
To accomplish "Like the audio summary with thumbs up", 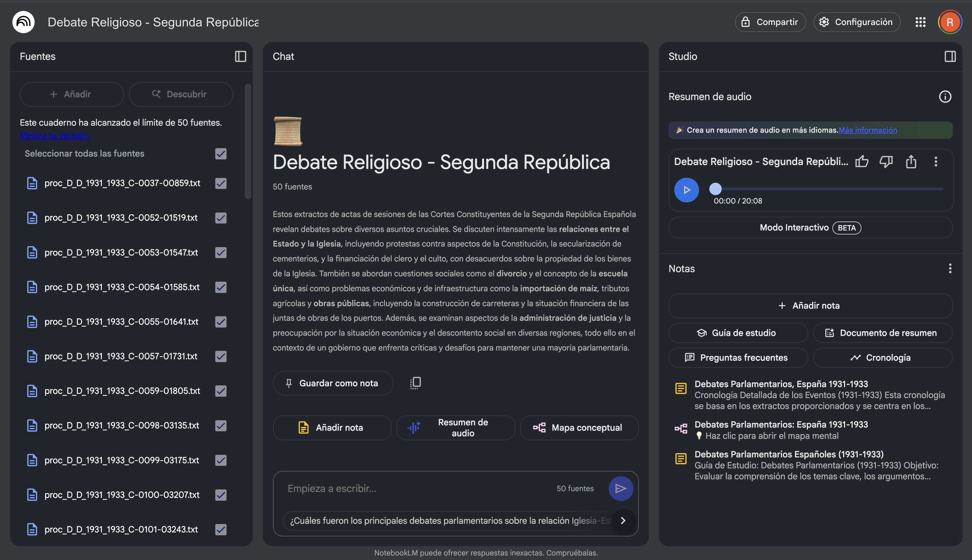I will [x=862, y=162].
